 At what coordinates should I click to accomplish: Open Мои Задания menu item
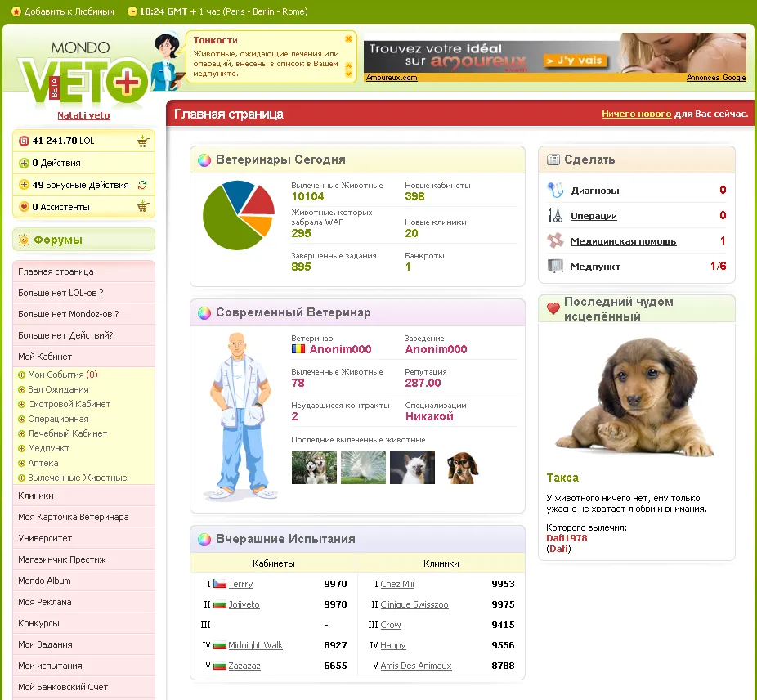click(x=83, y=644)
